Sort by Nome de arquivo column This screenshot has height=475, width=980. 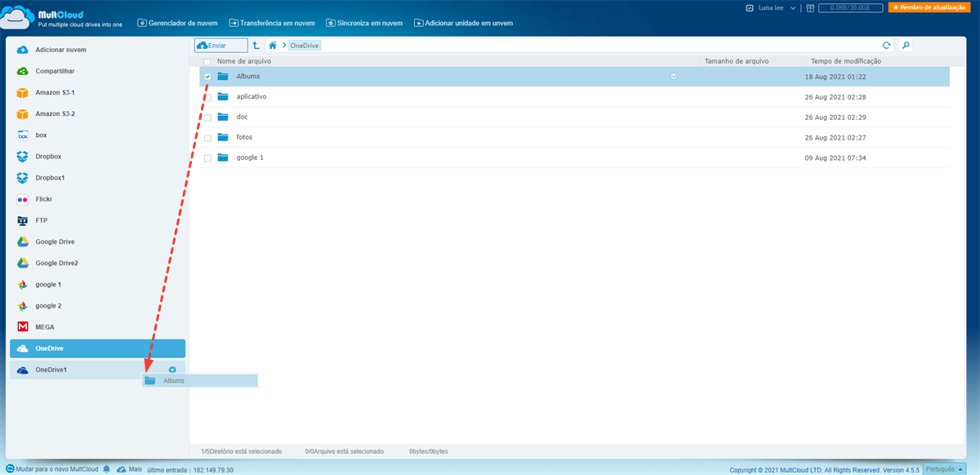tap(244, 61)
